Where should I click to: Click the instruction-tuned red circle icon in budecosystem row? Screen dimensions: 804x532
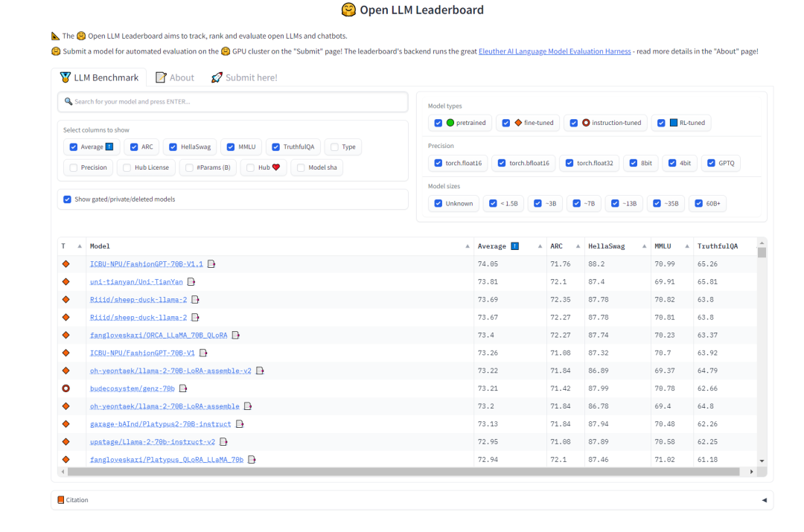click(x=66, y=388)
